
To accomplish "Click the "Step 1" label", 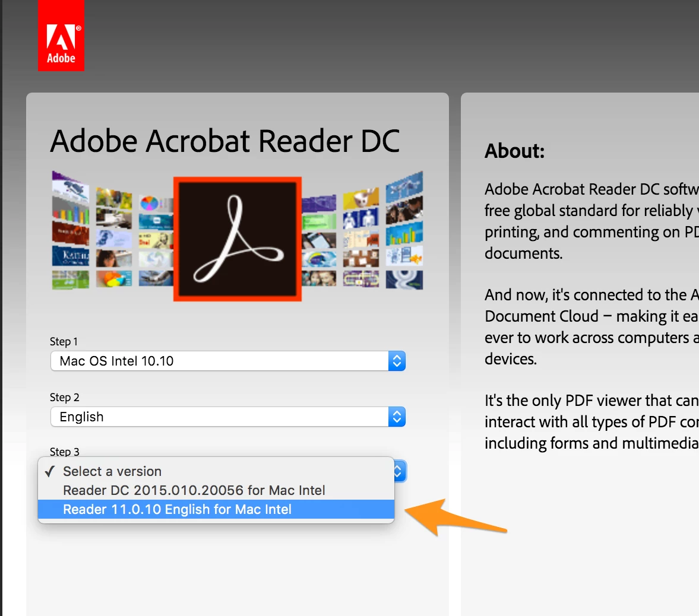I will tap(64, 342).
